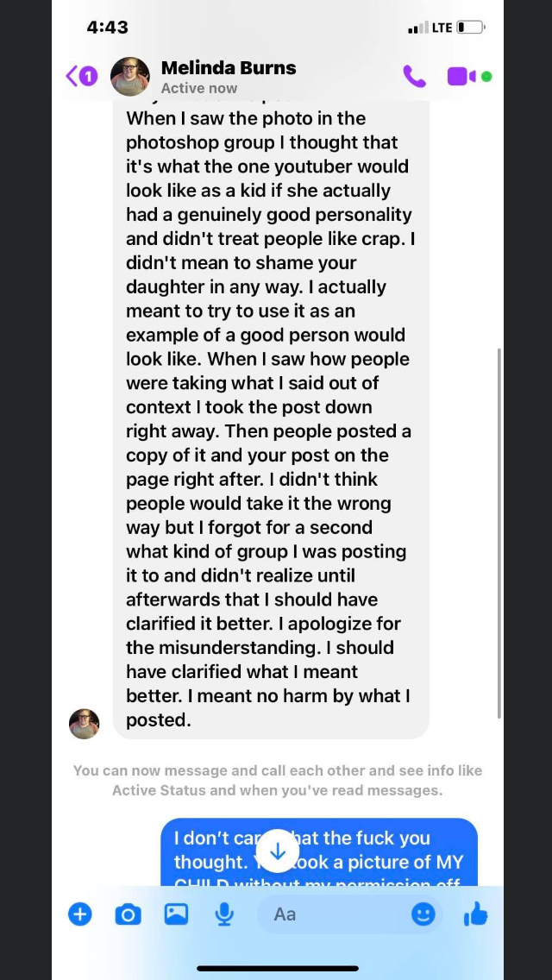Viewport: 552px width, 980px height.
Task: Open the plus more-actions menu
Action: [x=80, y=914]
